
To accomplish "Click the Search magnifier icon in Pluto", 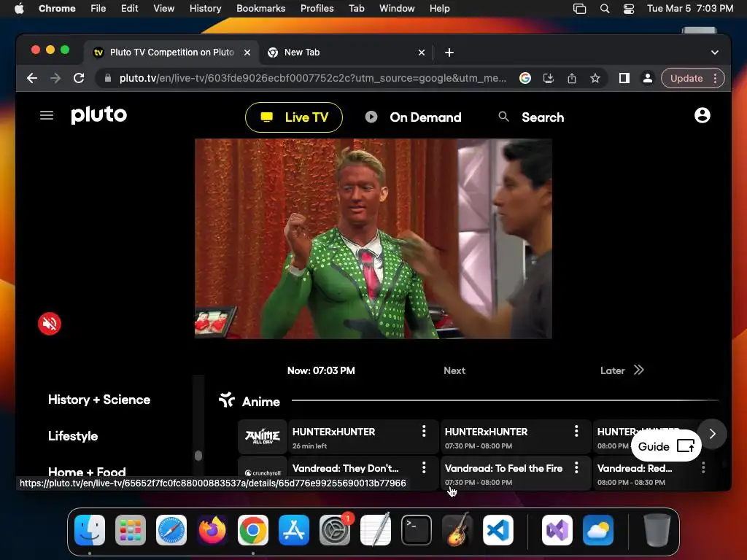I will (x=503, y=117).
